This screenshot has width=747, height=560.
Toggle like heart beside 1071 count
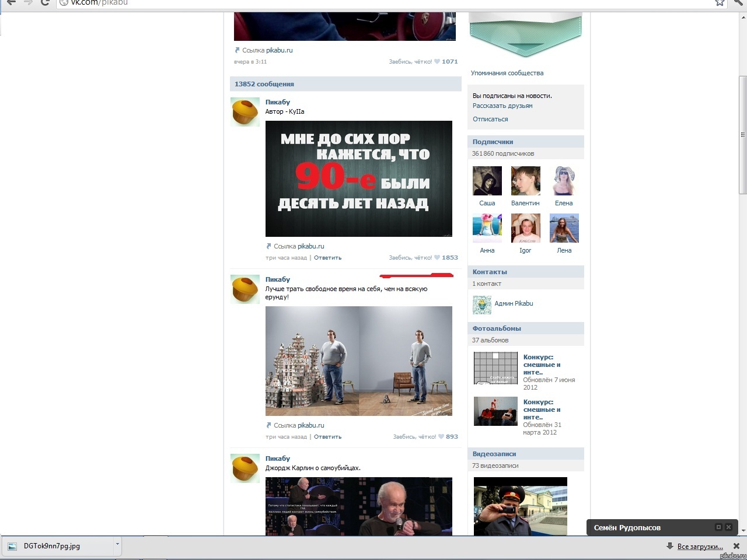437,61
